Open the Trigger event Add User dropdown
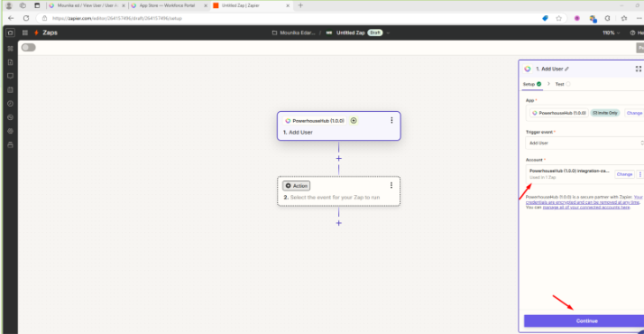The height and width of the screenshot is (334, 644). [584, 143]
